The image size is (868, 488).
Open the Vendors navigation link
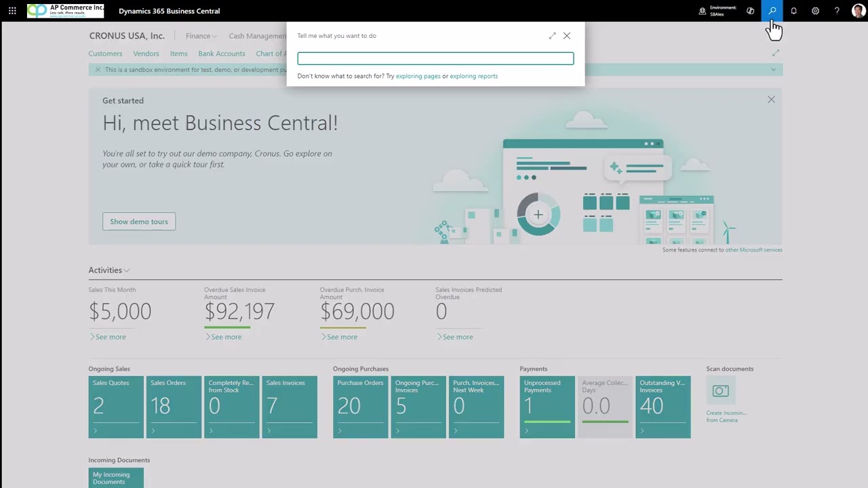(146, 54)
